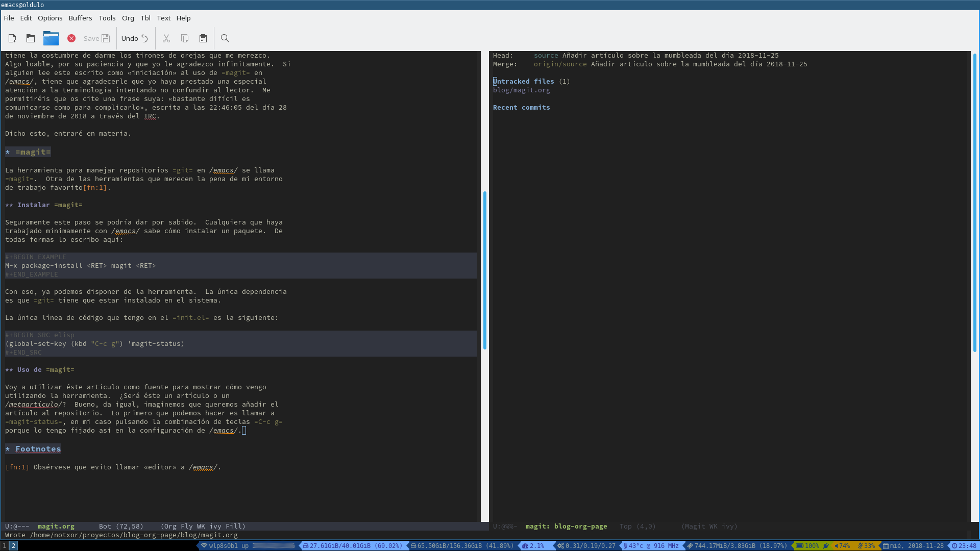Click the 100% battery indicator
This screenshot has height=551, width=980.
tap(813, 546)
